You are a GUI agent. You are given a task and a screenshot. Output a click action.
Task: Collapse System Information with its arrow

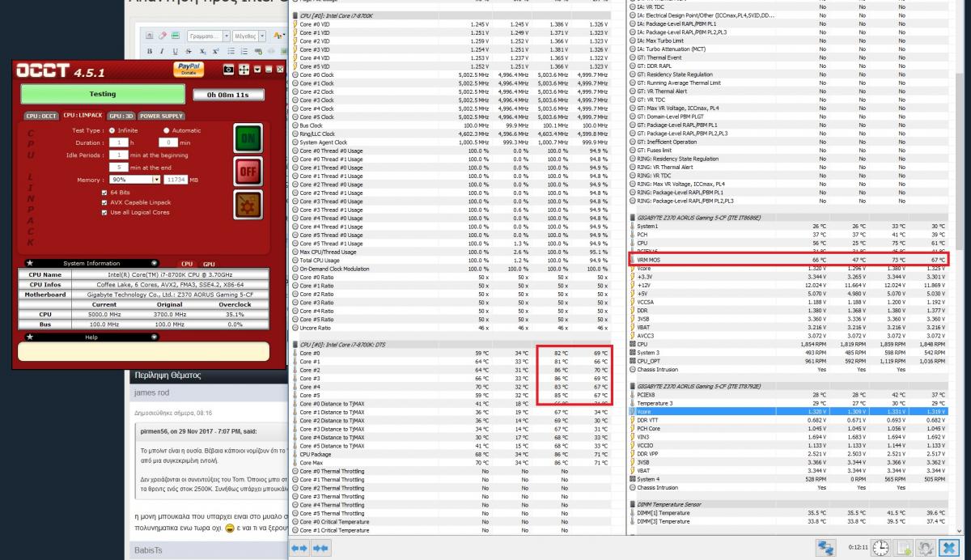click(155, 263)
